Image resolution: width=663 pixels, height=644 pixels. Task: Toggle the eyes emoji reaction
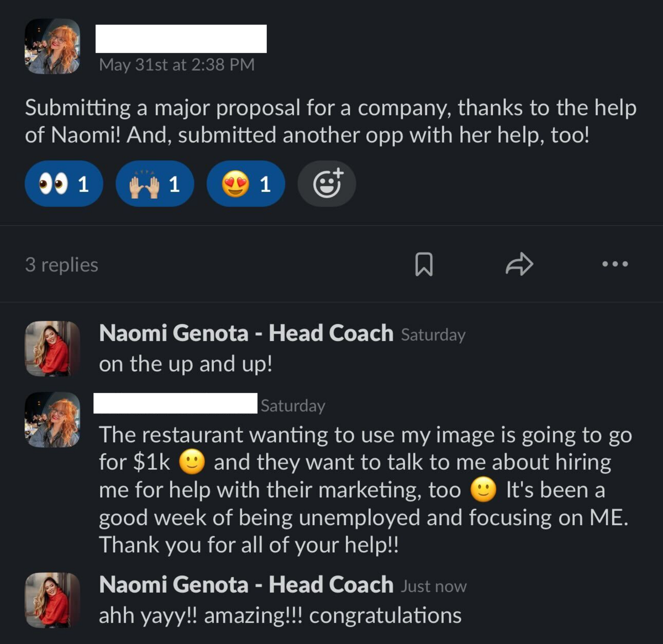(64, 184)
